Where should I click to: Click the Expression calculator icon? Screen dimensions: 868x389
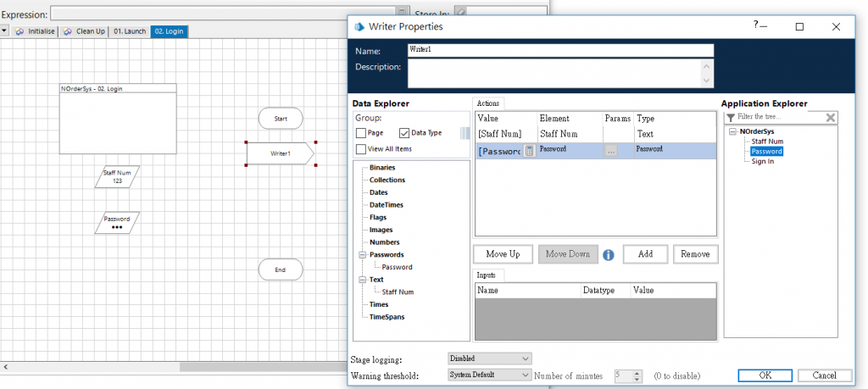point(401,13)
